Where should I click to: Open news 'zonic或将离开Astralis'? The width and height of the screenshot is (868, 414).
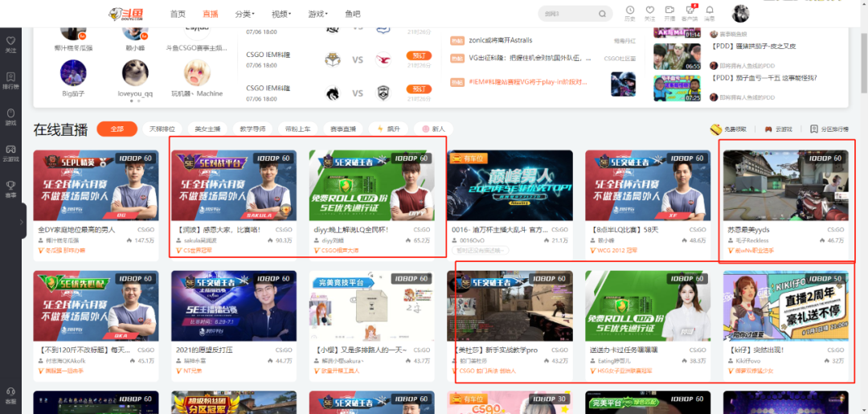point(501,40)
